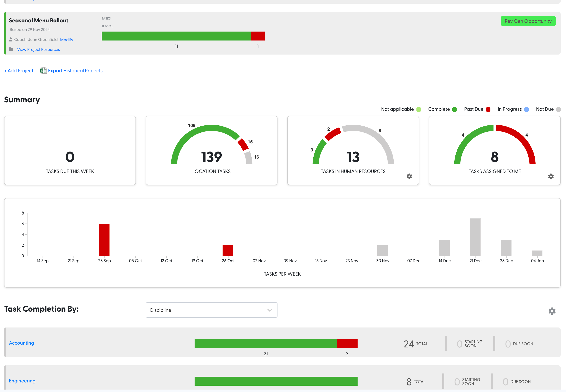Click the Rev Gen Opportunity button
The image size is (566, 392).
(528, 21)
